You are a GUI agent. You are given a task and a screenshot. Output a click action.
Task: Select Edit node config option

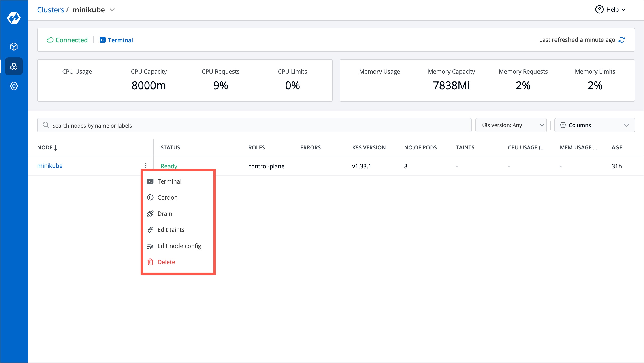click(x=179, y=246)
